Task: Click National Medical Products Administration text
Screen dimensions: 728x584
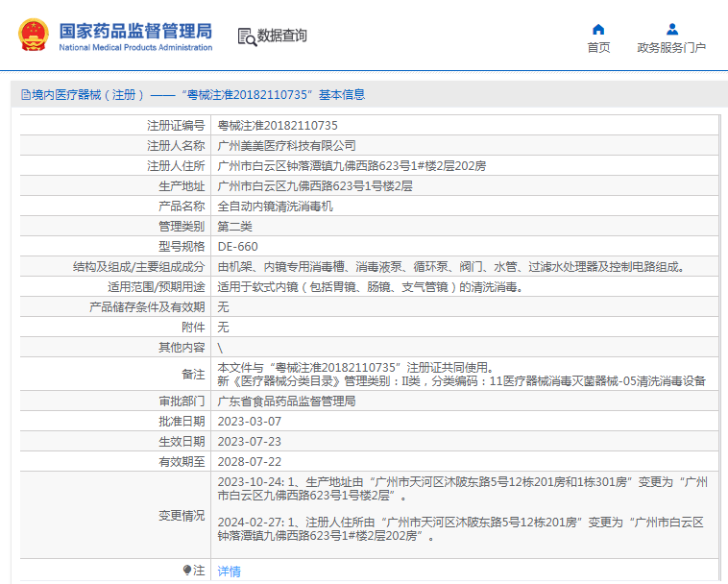Action: (x=135, y=47)
